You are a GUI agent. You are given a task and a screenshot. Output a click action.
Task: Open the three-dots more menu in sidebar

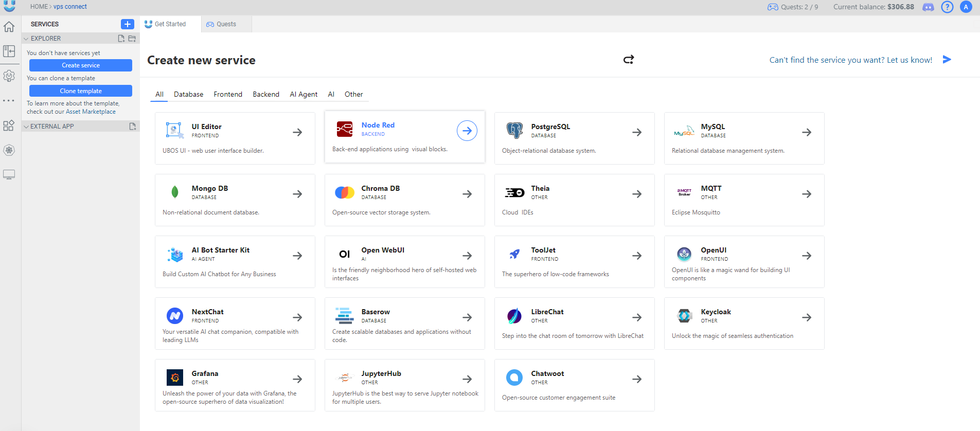click(9, 100)
